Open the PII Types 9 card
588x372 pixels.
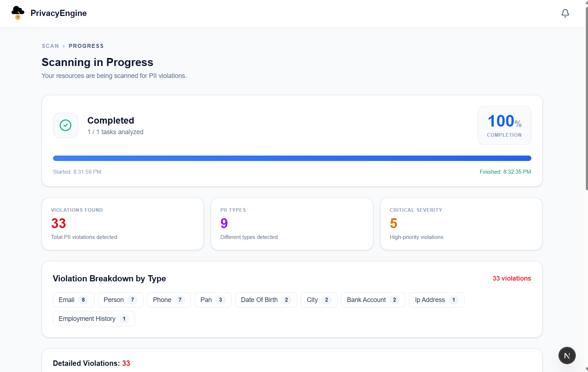pos(292,224)
